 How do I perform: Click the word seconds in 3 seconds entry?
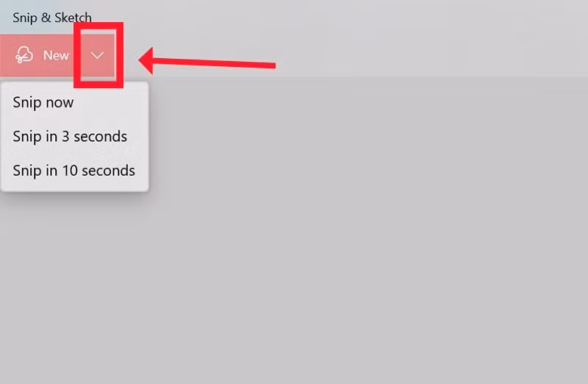pyautogui.click(x=100, y=136)
